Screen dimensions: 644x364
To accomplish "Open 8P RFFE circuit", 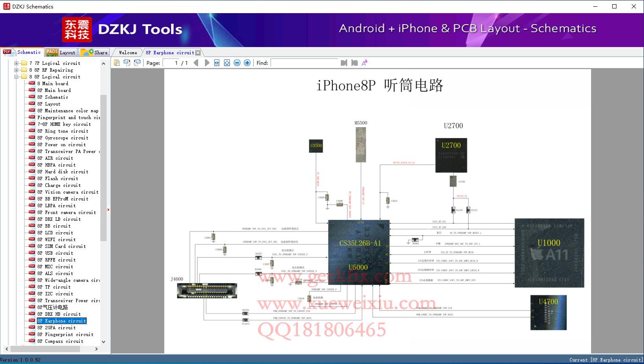I will (56, 260).
